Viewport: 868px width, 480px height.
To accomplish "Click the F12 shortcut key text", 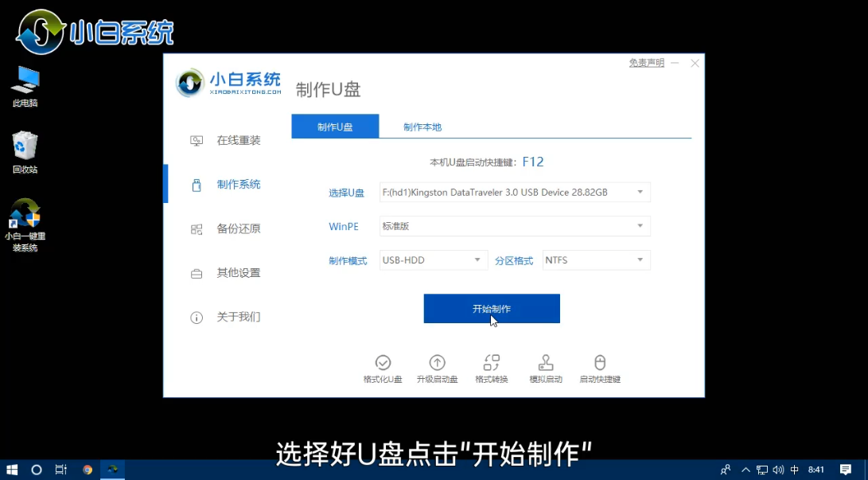I will click(533, 162).
